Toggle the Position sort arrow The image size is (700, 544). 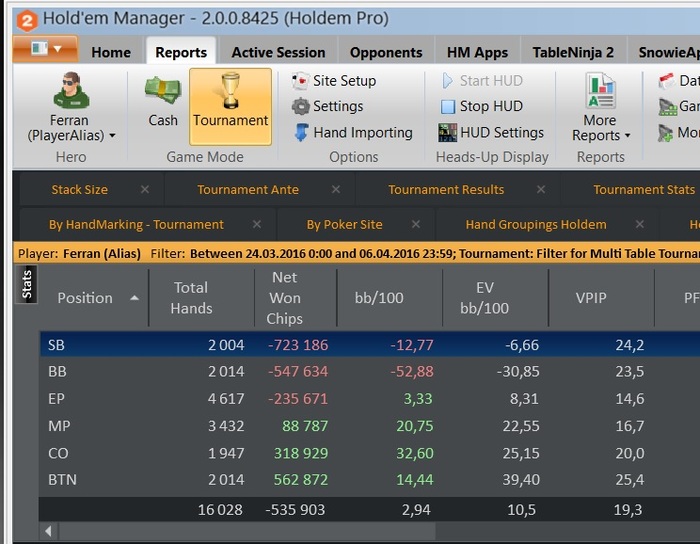pyautogui.click(x=134, y=298)
